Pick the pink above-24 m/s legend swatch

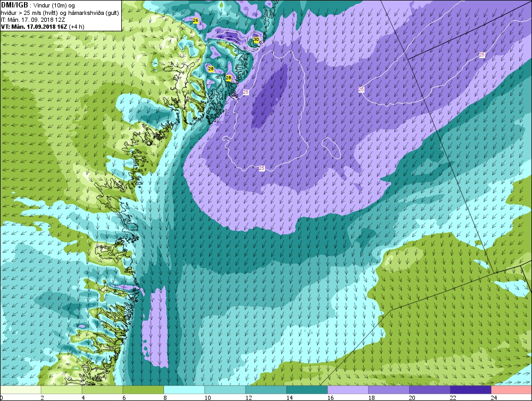(x=511, y=389)
